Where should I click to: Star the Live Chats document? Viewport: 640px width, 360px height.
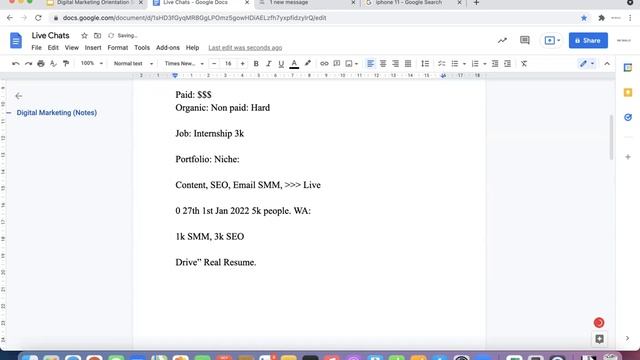click(x=84, y=36)
